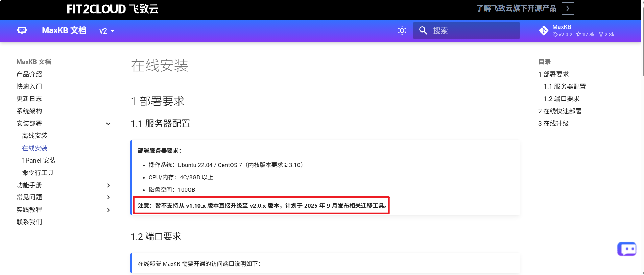The height and width of the screenshot is (275, 644).
Task: Click the v2.0.2 release tag
Action: coord(563,35)
